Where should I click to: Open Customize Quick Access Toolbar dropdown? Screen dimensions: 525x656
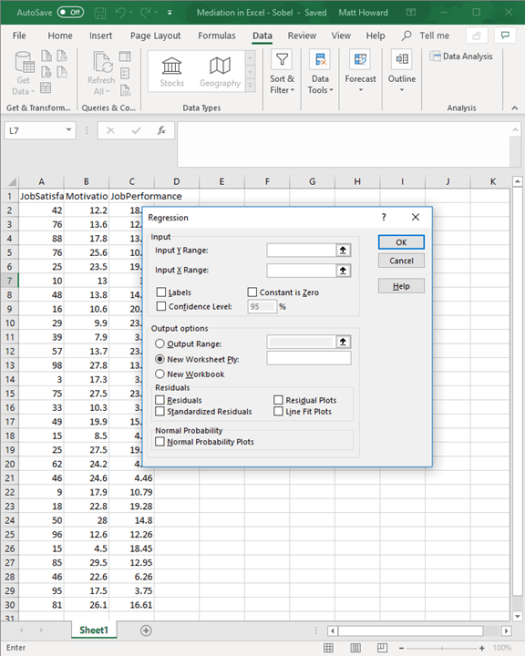pyautogui.click(x=169, y=13)
